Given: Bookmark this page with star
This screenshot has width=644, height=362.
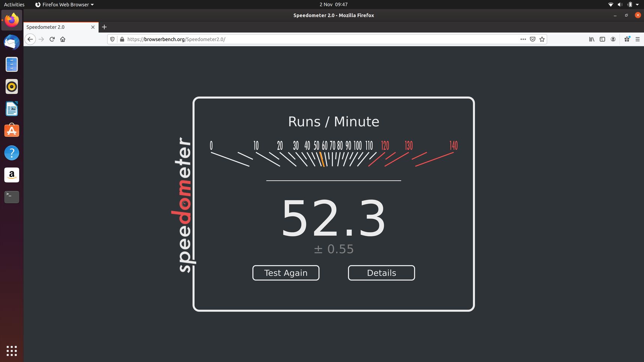Looking at the screenshot, I should 542,39.
